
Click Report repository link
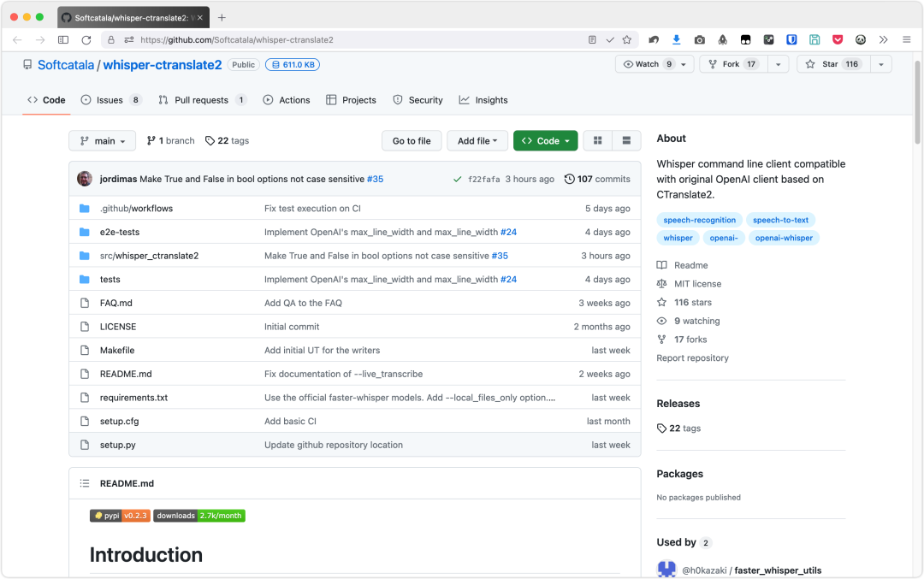pyautogui.click(x=692, y=358)
